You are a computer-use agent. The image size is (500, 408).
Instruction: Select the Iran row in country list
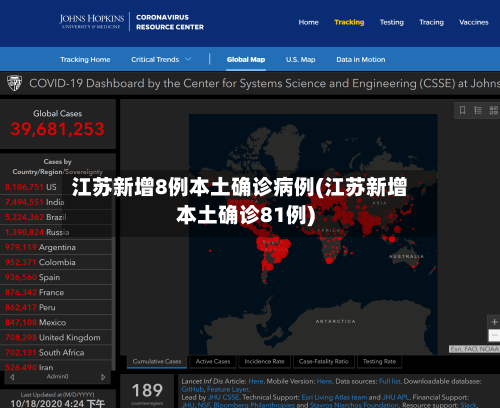pos(56,367)
